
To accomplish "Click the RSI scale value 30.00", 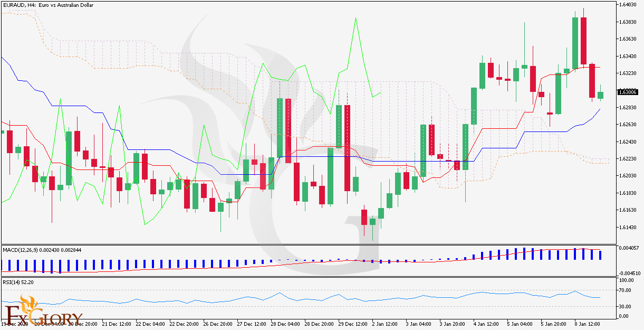I will tap(626, 307).
